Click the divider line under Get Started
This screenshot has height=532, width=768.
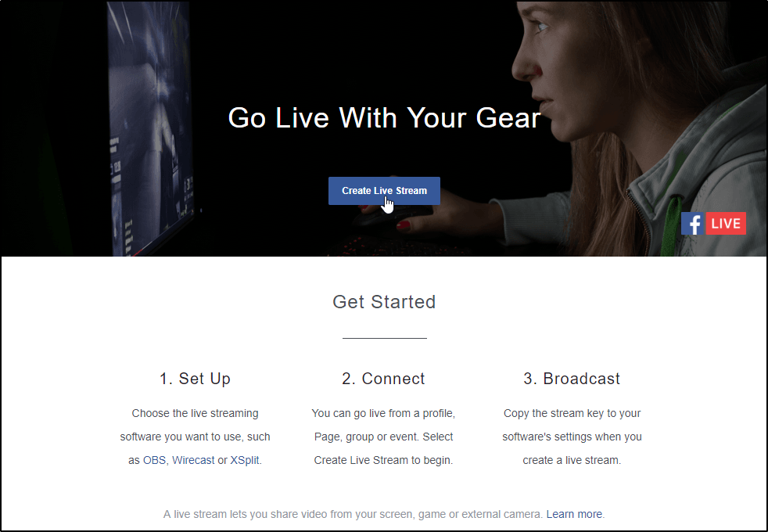click(x=385, y=338)
